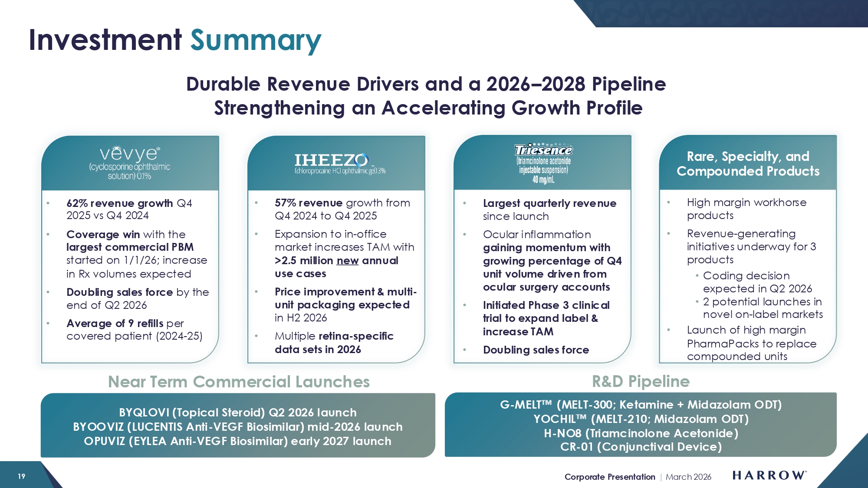This screenshot has height=488, width=868.
Task: Click the CR-01 Conjunctival Device entry
Action: click(641, 447)
